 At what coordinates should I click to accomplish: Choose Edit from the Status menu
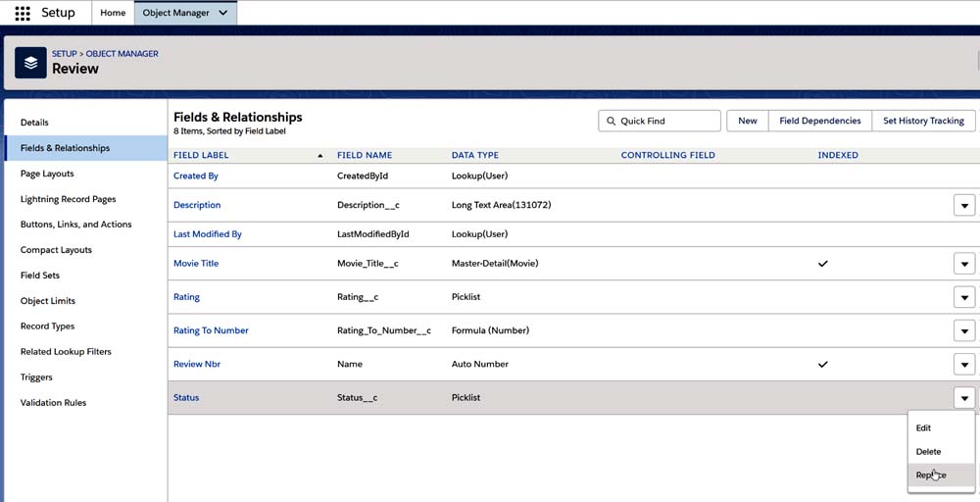(x=923, y=428)
